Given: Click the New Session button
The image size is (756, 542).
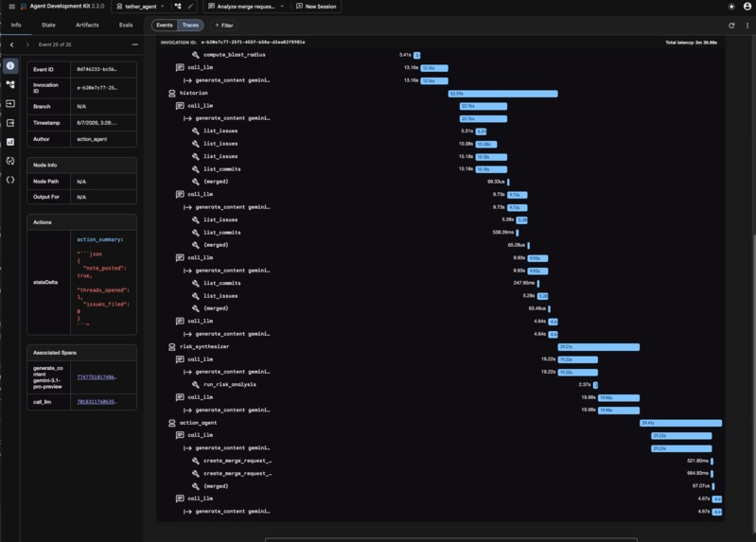Looking at the screenshot, I should coord(316,7).
